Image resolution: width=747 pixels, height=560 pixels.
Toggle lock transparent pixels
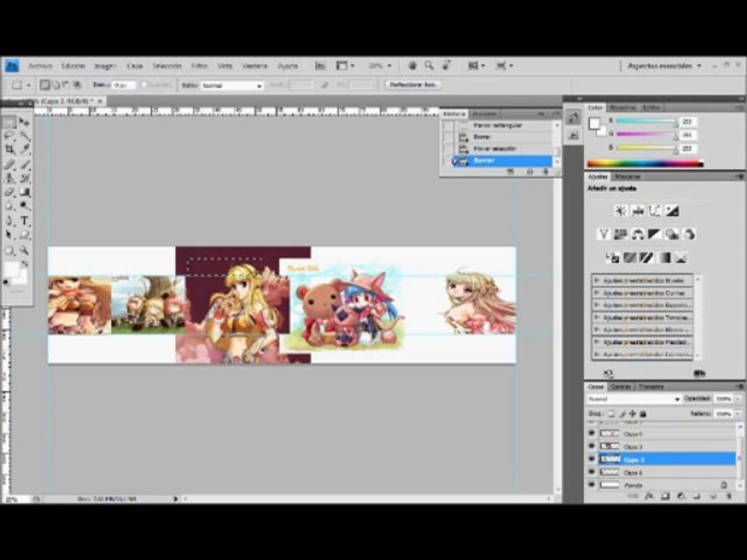(x=612, y=414)
